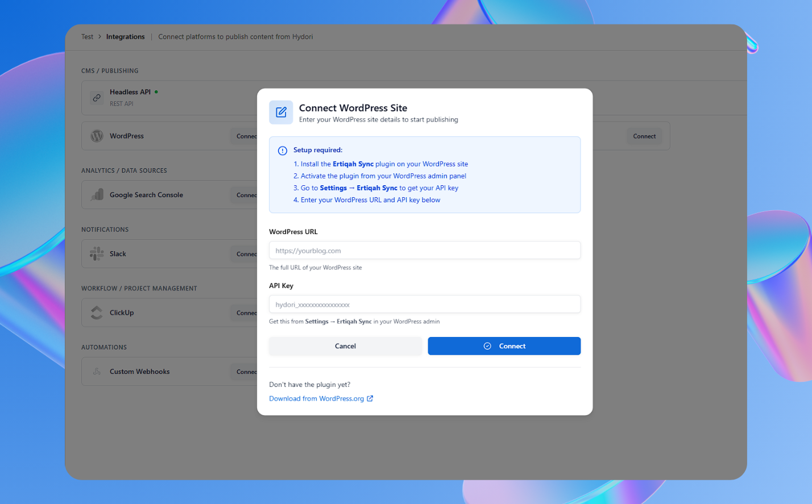Click into the WordPress URL field
The image size is (812, 504).
pyautogui.click(x=425, y=251)
